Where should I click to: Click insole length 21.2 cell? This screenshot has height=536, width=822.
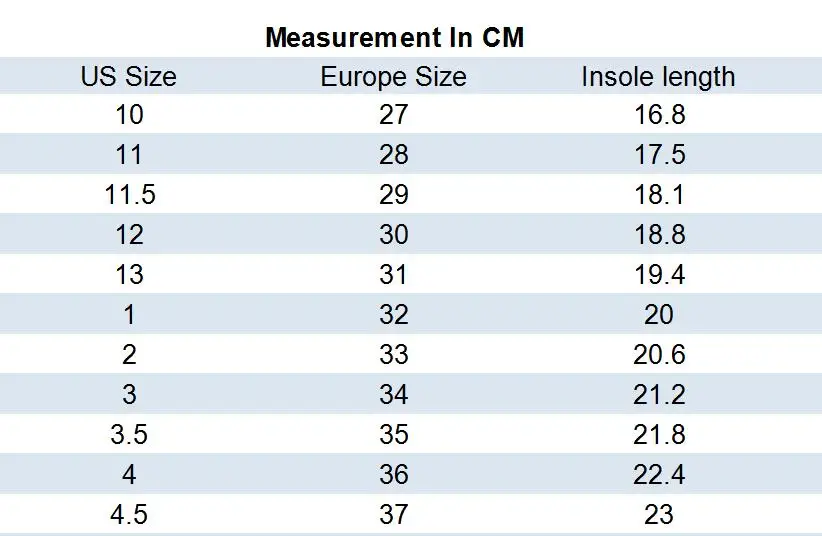click(659, 394)
